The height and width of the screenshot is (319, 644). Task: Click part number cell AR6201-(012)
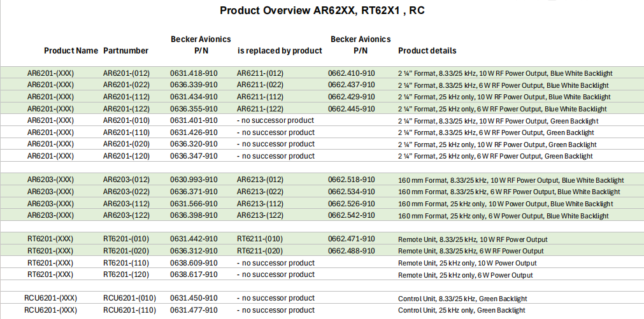tap(126, 73)
